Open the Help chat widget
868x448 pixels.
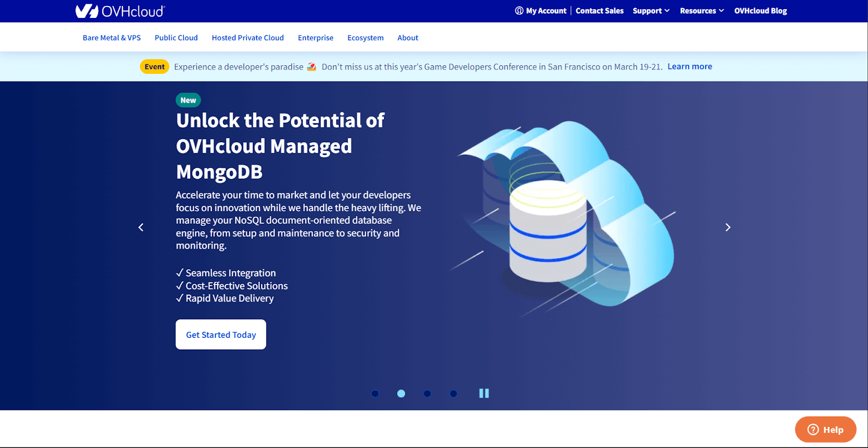click(825, 430)
